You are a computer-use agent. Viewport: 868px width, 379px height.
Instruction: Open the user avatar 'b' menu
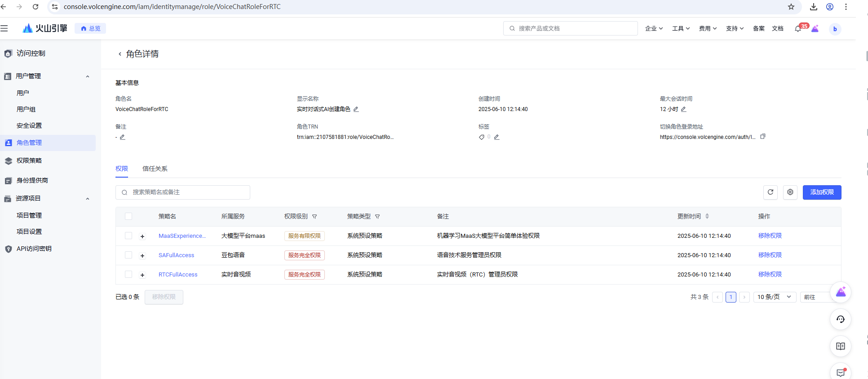[835, 29]
